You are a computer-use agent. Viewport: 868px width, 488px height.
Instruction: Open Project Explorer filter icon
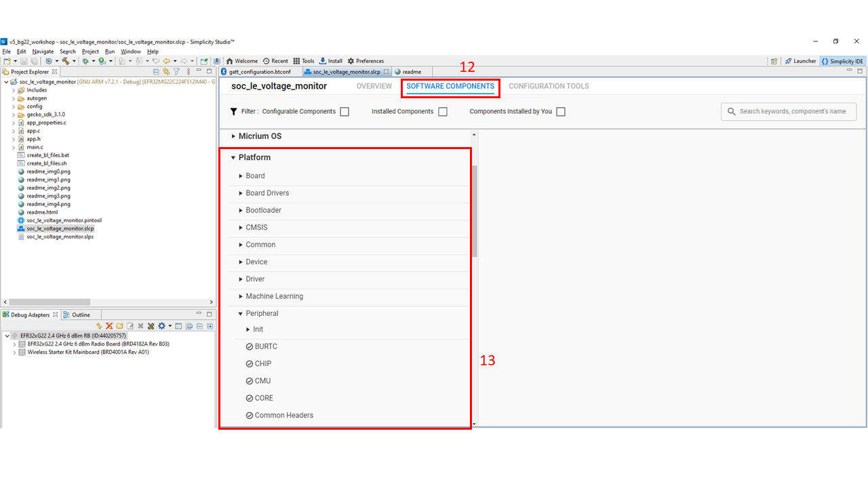click(x=176, y=71)
